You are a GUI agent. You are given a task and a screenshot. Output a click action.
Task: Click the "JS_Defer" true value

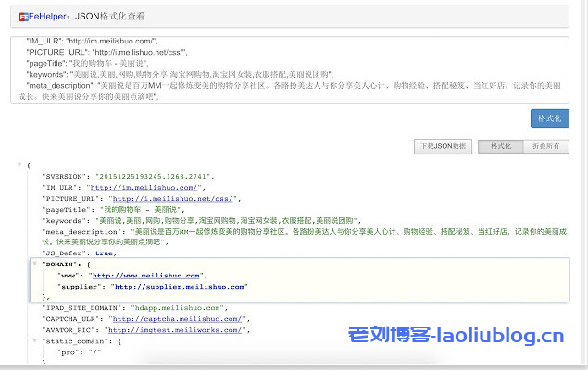(105, 253)
